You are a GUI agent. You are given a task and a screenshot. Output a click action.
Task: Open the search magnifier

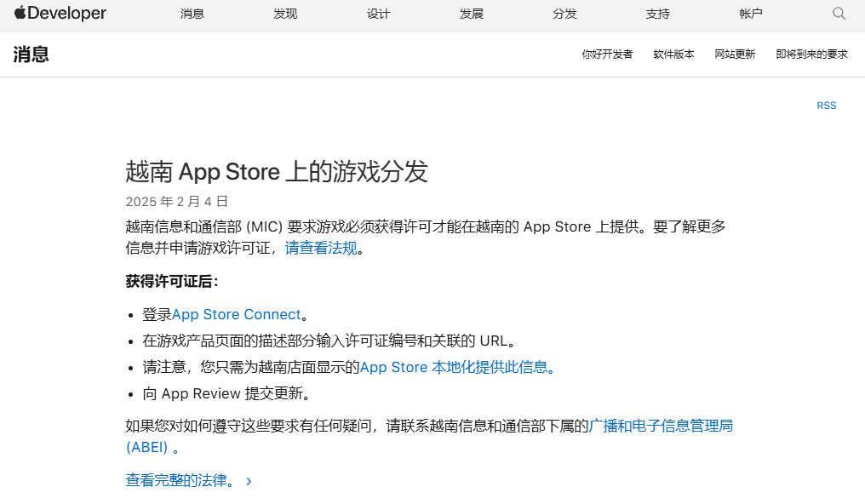[x=839, y=14]
